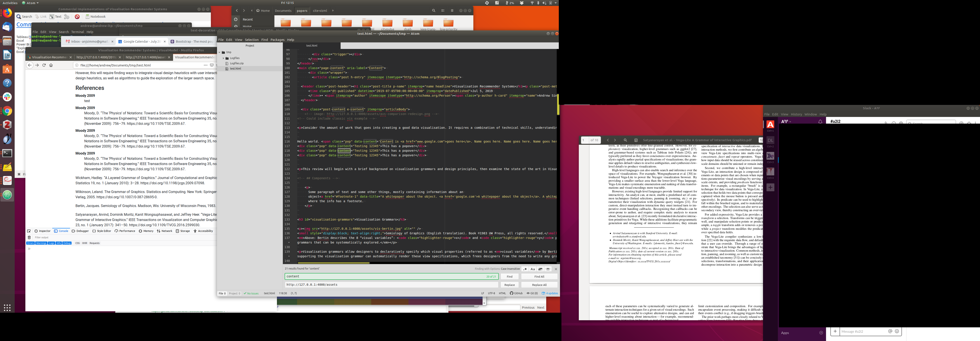Image resolution: width=980 pixels, height=341 pixels.
Task: Expand the Logfiles folder in project tree
Action: 223,58
